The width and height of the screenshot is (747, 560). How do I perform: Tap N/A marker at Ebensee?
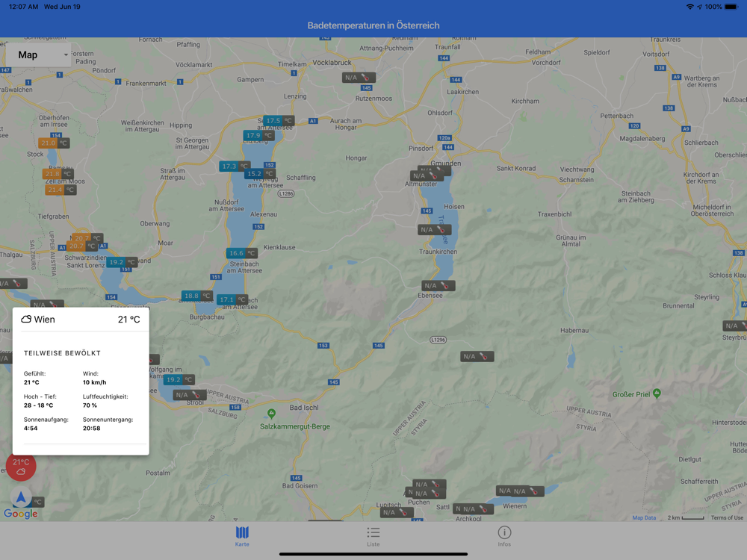click(x=438, y=286)
